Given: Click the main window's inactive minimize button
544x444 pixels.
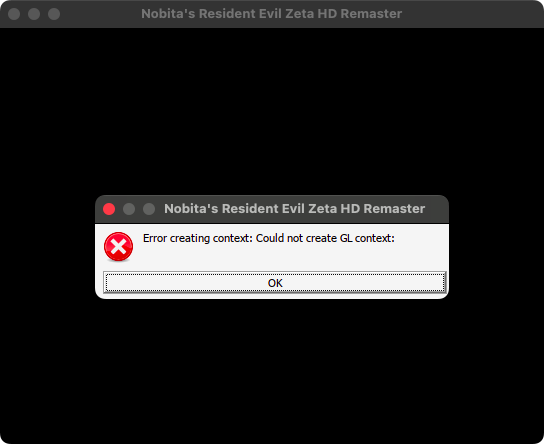Looking at the screenshot, I should pyautogui.click(x=34, y=14).
